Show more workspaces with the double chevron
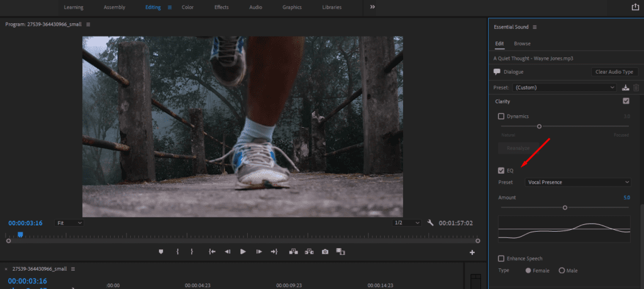 pyautogui.click(x=372, y=7)
